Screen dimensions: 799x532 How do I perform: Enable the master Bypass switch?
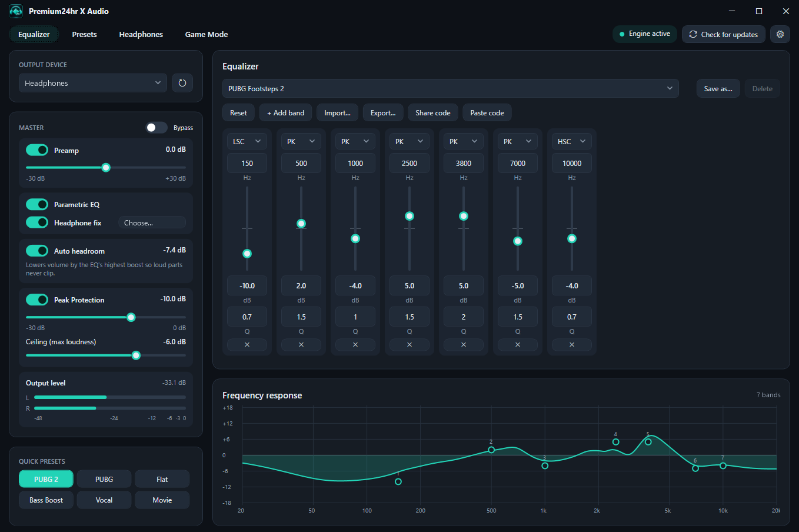point(157,128)
